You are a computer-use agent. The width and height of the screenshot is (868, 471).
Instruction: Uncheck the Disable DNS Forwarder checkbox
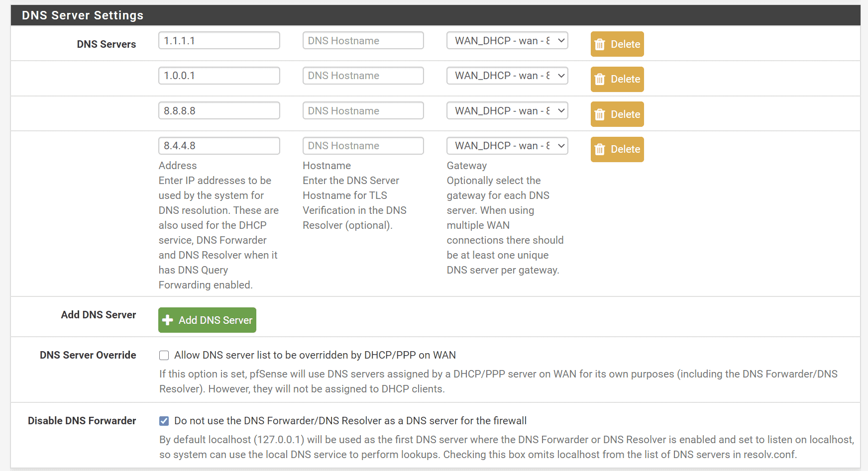pyautogui.click(x=164, y=421)
